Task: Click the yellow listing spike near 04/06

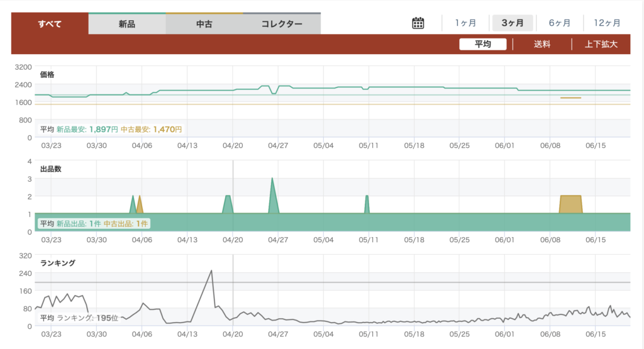Action: tap(139, 205)
